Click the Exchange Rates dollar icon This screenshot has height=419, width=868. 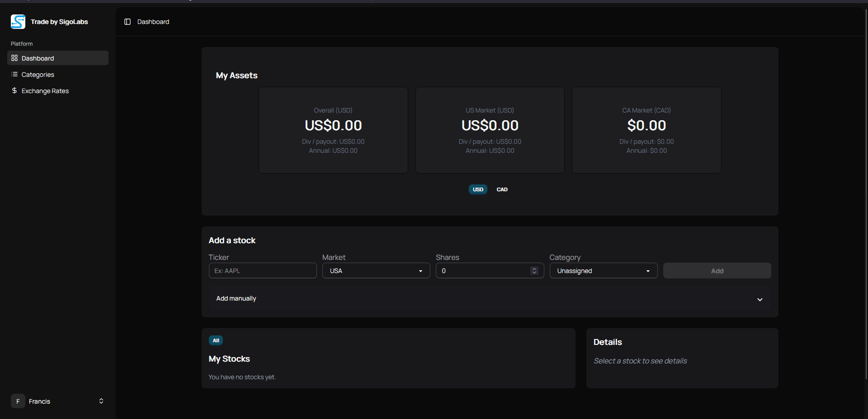click(14, 91)
